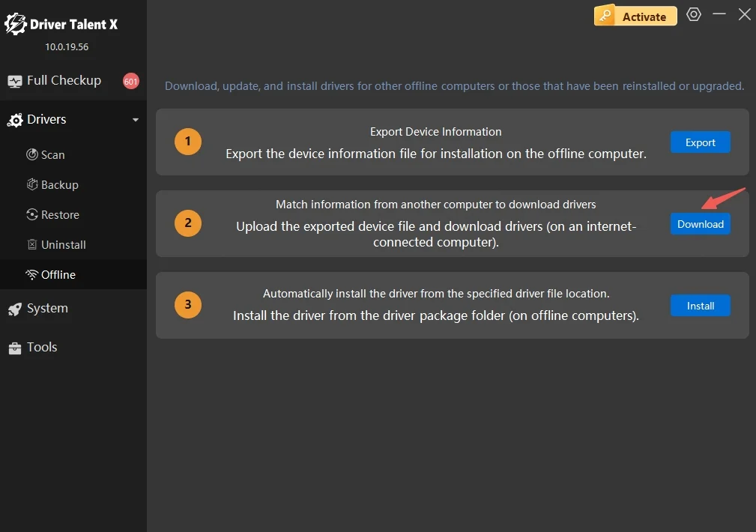
Task: Click the key icon on Activate
Action: tap(605, 16)
